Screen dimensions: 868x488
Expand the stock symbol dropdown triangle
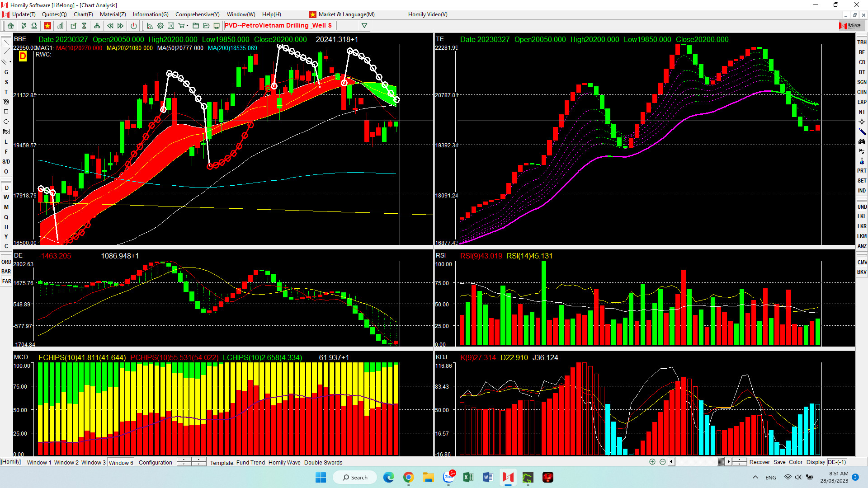[x=364, y=26]
